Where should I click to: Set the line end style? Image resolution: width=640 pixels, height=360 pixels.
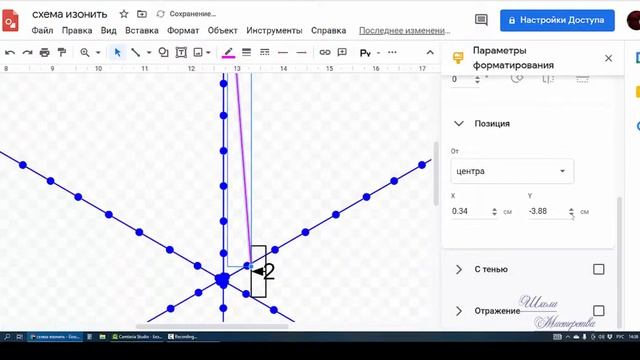coord(301,53)
